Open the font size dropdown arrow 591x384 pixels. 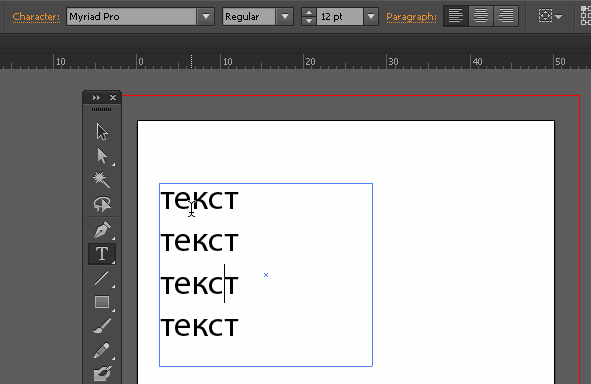(x=371, y=17)
